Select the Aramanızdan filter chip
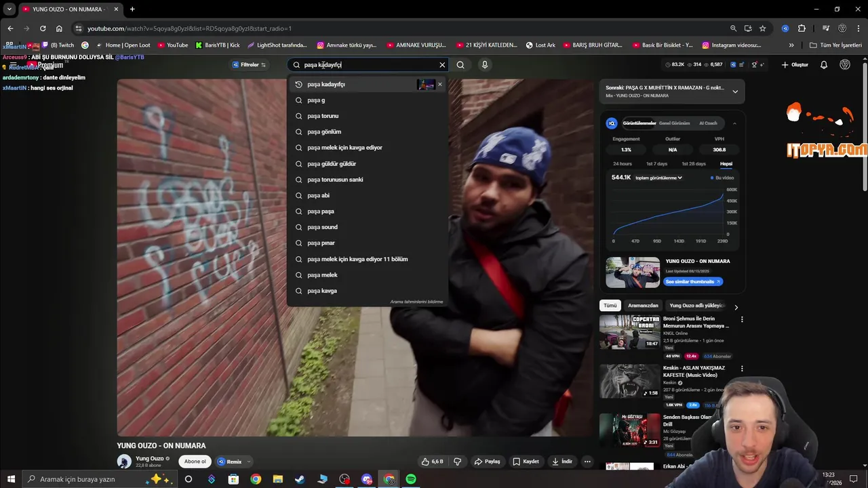The image size is (868, 488). 643,306
